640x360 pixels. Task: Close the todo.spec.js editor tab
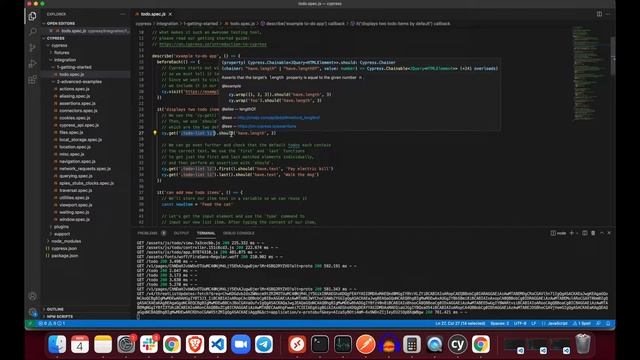click(170, 14)
